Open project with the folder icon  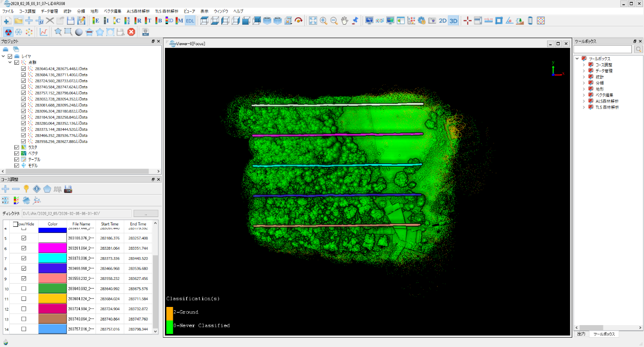pos(18,20)
